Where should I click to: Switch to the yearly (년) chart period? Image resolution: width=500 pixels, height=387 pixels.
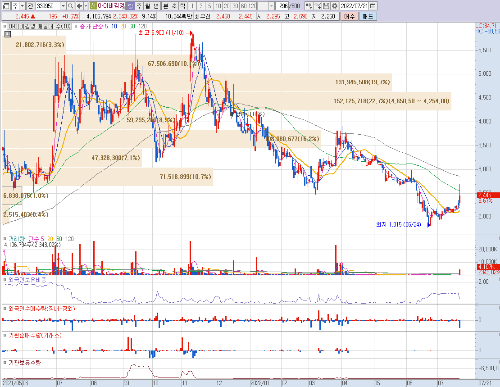tap(156, 6)
